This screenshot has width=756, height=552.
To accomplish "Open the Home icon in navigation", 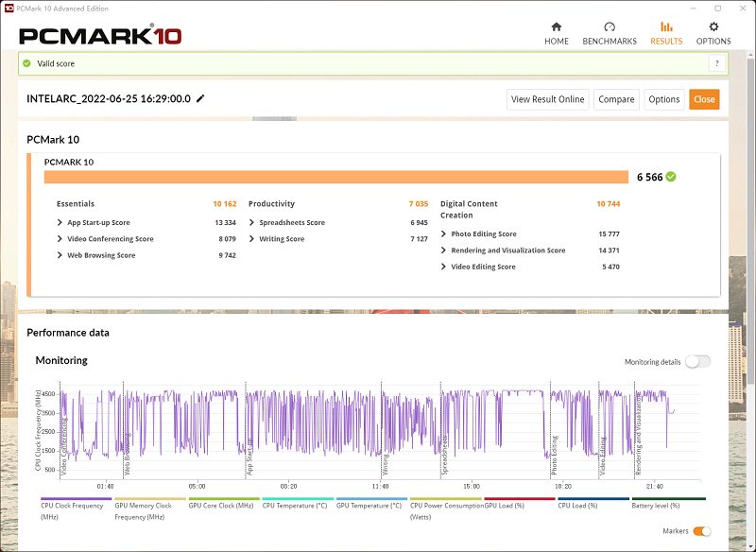I will [x=556, y=27].
